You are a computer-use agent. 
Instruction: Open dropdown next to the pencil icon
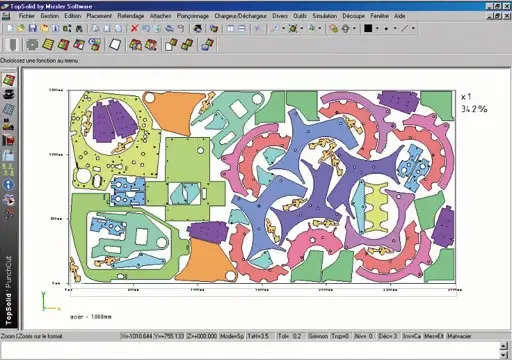tap(283, 29)
